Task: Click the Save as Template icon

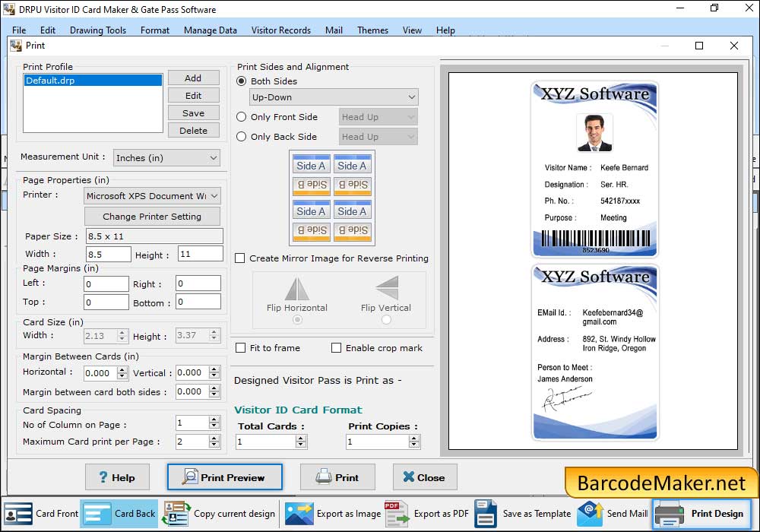Action: [486, 514]
